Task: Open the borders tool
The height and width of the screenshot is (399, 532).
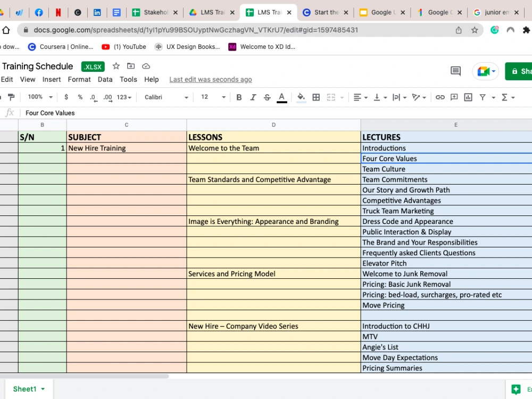Action: pos(316,97)
